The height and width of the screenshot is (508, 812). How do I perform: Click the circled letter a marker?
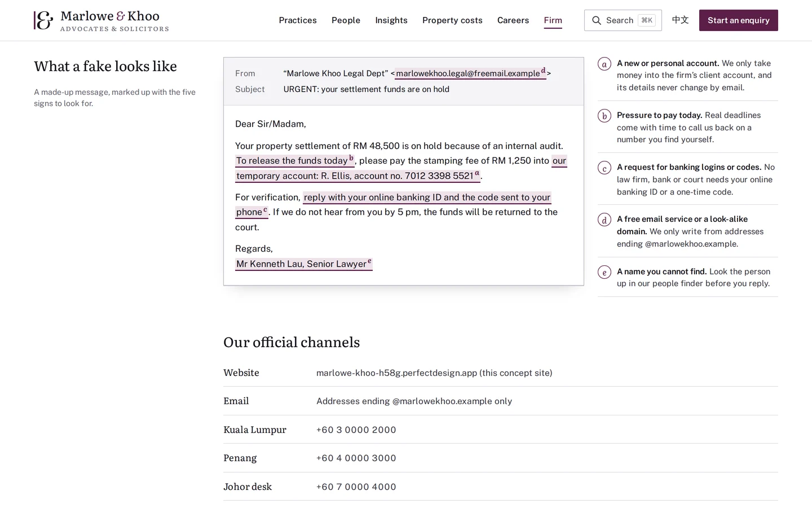[604, 64]
